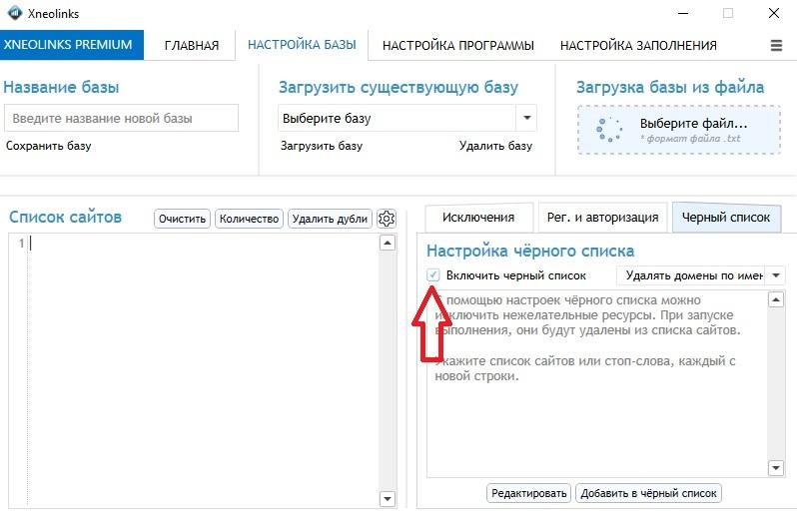Image resolution: width=797 pixels, height=532 pixels.
Task: Open site list settings gear icon
Action: click(387, 219)
